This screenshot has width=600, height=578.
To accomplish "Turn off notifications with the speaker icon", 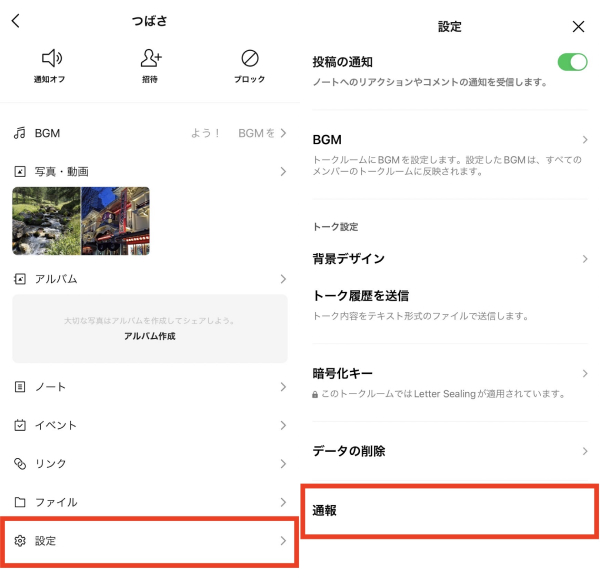I will [52, 58].
